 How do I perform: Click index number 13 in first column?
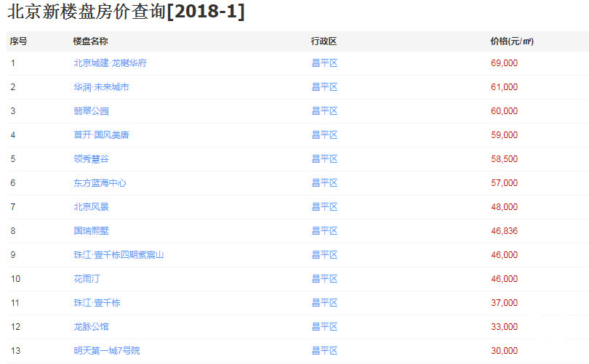coord(15,351)
